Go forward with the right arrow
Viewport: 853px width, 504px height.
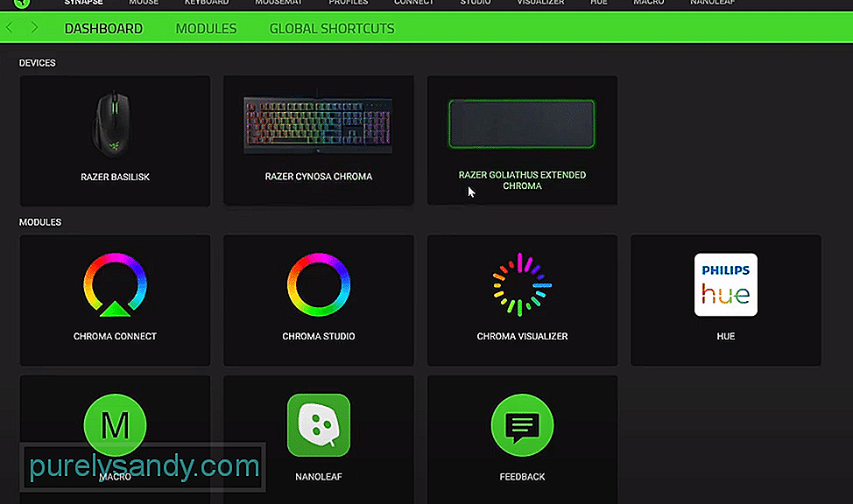(x=34, y=27)
